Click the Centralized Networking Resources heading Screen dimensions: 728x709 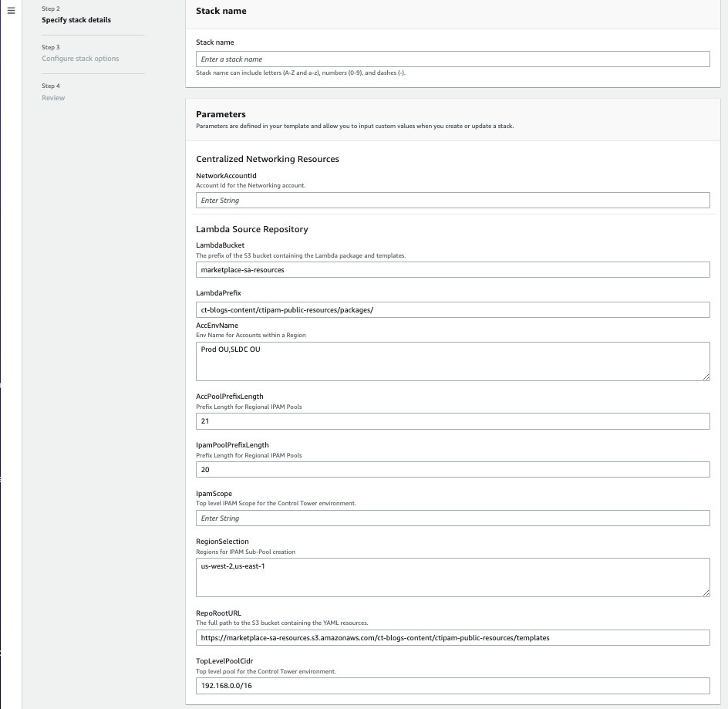(x=269, y=159)
